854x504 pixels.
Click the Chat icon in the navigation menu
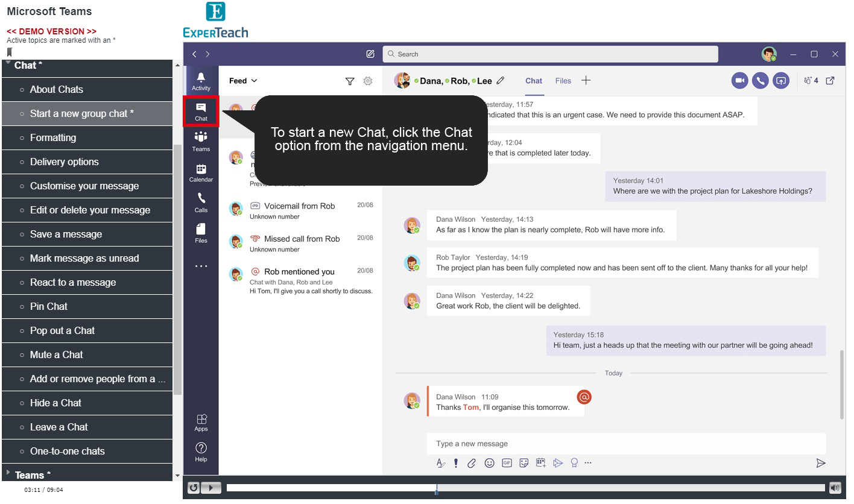(201, 111)
